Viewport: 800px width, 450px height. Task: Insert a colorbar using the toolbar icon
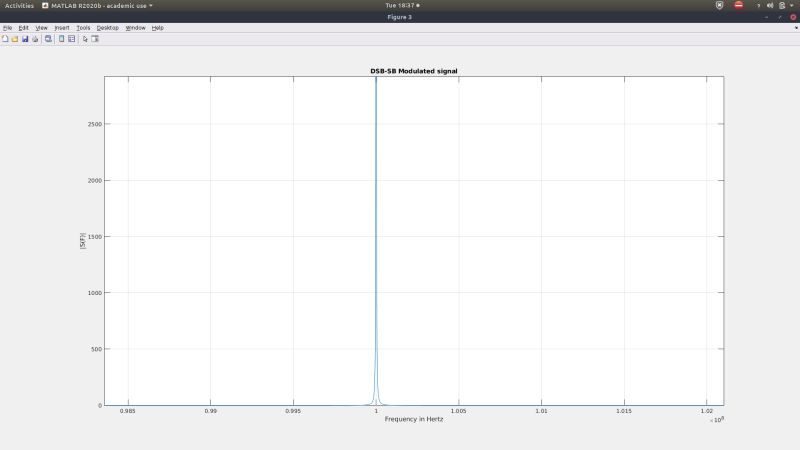[61, 39]
